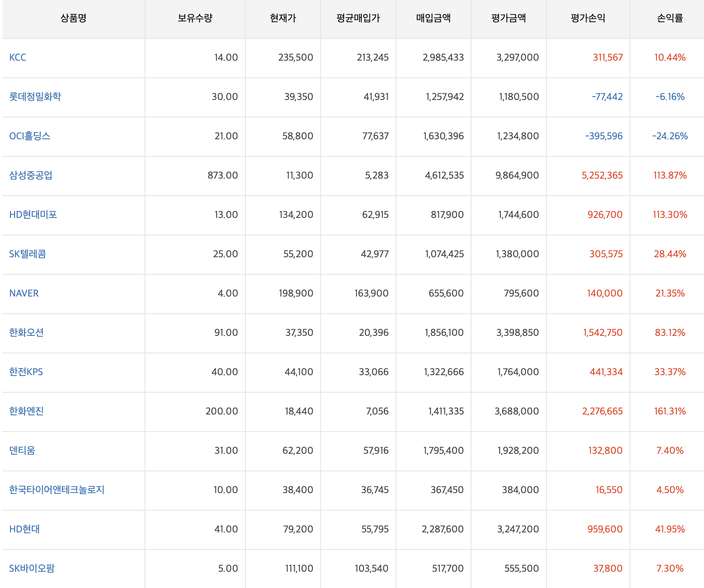Click the 상품명 column header

(x=74, y=18)
